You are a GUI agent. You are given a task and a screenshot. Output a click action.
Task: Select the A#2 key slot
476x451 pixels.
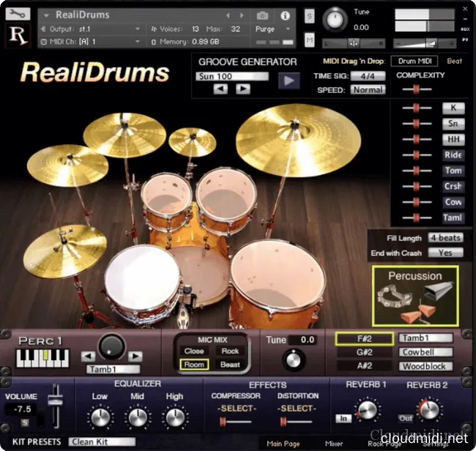[x=364, y=366]
